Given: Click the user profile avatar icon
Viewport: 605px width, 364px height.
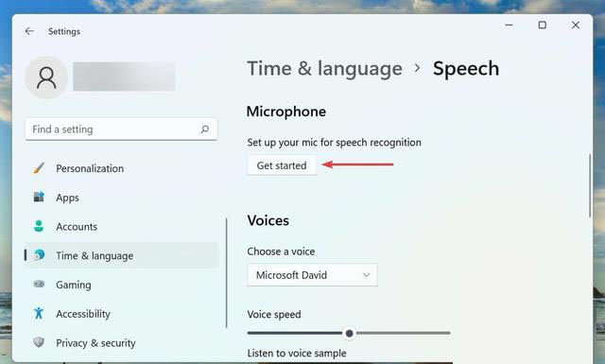Looking at the screenshot, I should [46, 78].
